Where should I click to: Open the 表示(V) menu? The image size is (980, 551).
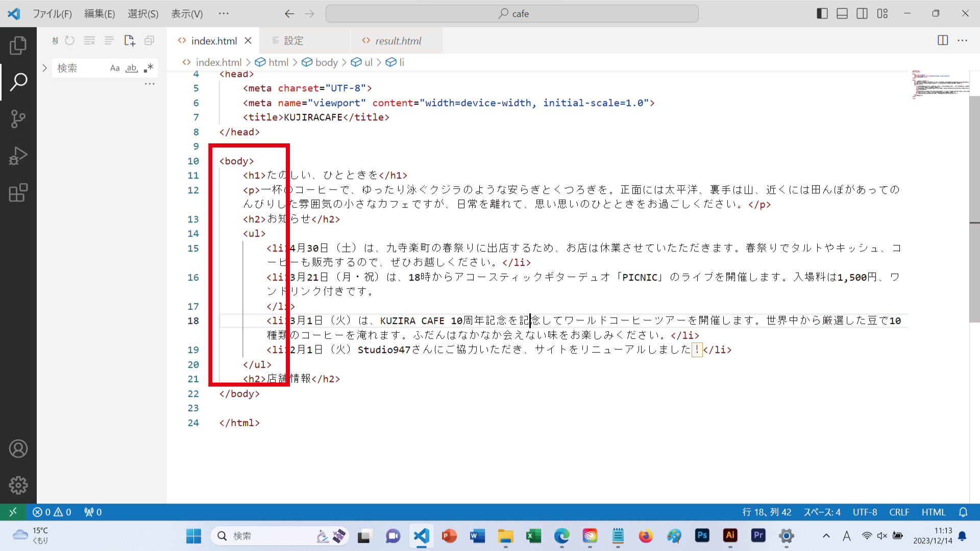186,14
